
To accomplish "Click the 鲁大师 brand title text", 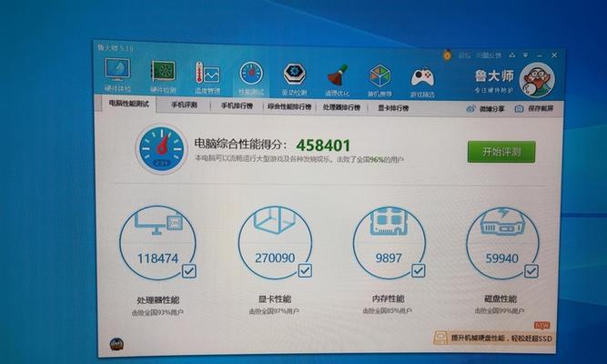I will point(494,76).
